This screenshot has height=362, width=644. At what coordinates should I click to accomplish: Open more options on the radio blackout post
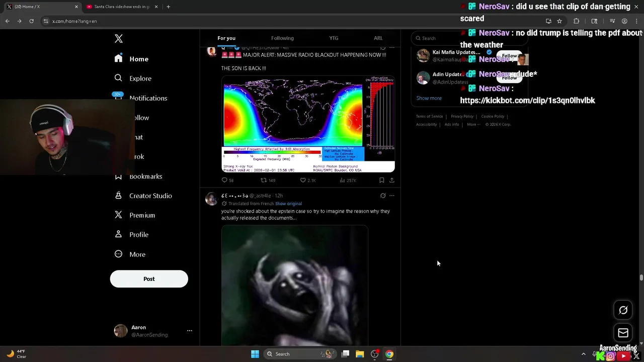[x=392, y=48]
